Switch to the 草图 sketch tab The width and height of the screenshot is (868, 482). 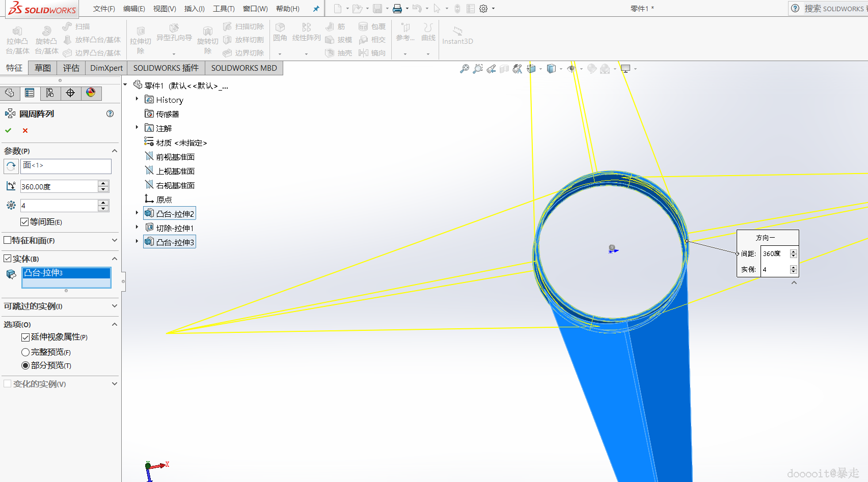[x=43, y=68]
